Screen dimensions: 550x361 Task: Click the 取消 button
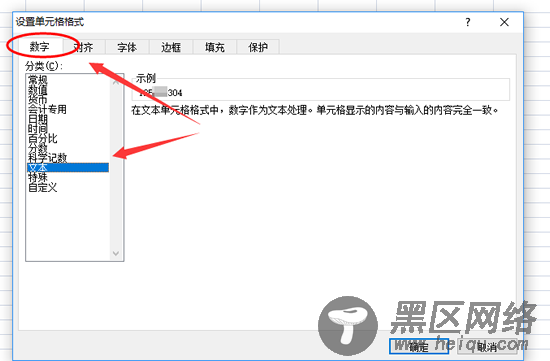pyautogui.click(x=487, y=347)
